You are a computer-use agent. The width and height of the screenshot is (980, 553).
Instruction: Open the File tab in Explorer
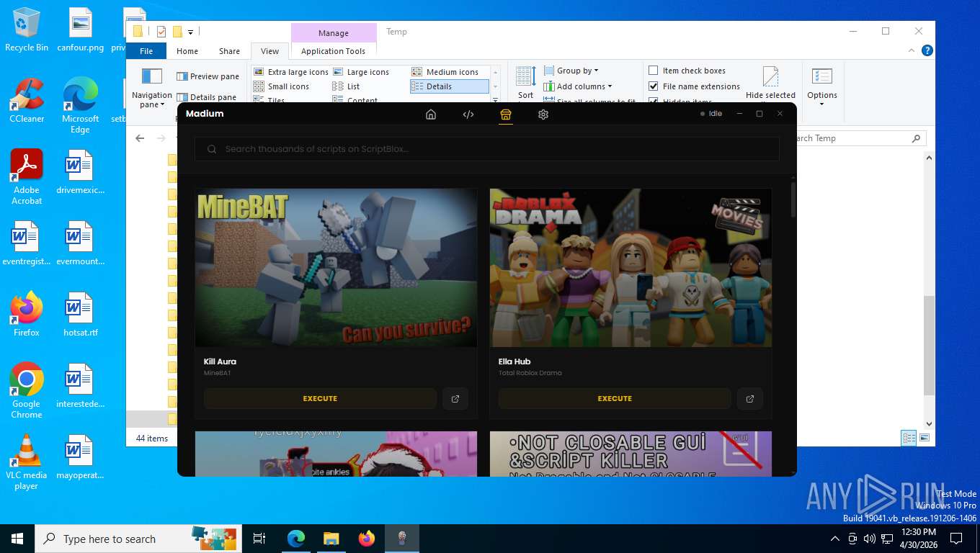coord(146,51)
